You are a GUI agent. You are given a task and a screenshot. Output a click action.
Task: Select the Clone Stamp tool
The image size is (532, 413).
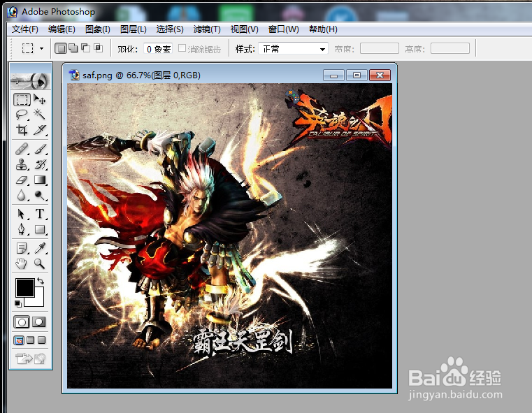(x=22, y=164)
